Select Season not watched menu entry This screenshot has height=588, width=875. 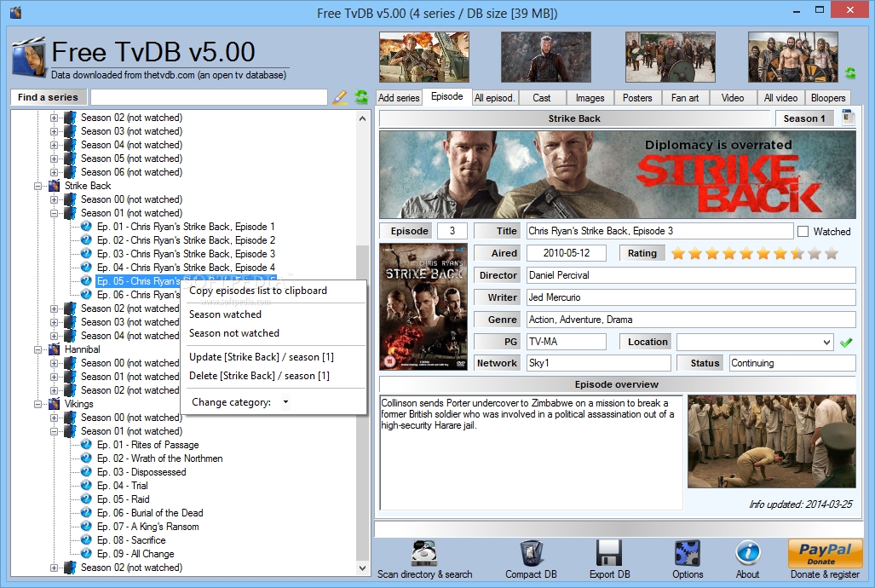coord(233,333)
